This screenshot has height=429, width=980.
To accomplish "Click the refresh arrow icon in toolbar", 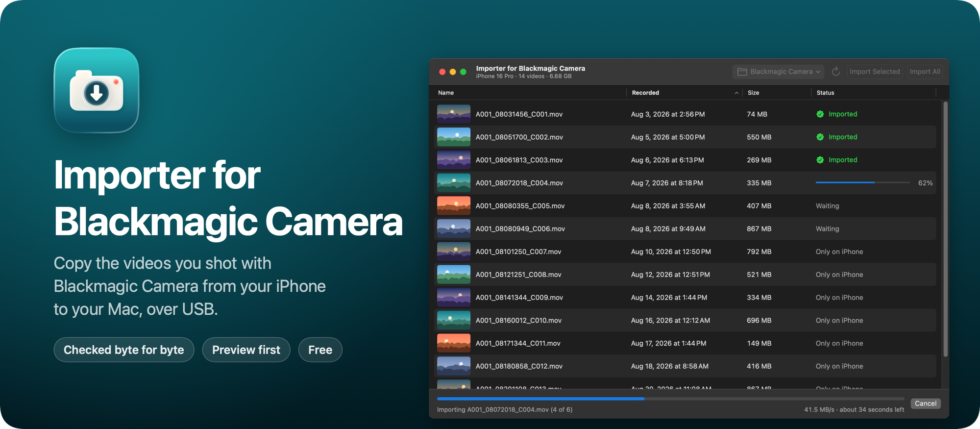I will 836,72.
